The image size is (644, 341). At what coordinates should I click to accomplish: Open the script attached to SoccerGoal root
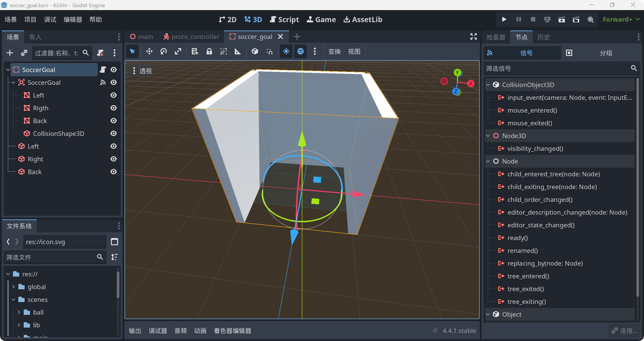[x=103, y=70]
